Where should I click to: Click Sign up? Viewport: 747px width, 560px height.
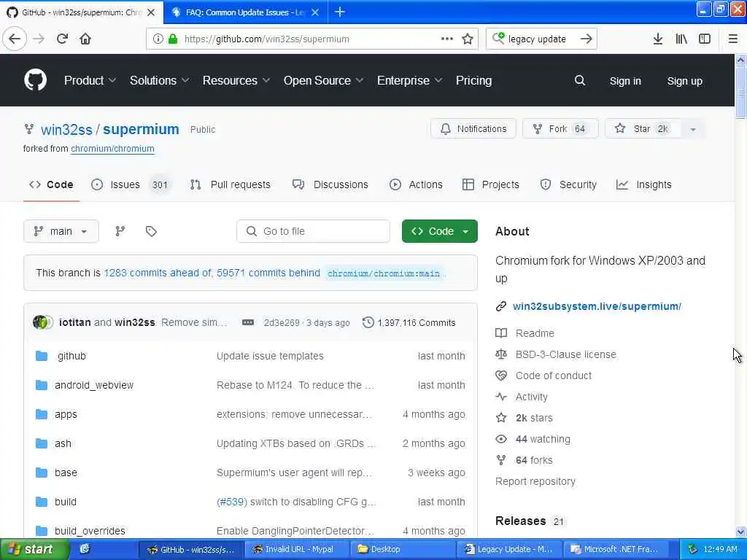pos(684,81)
